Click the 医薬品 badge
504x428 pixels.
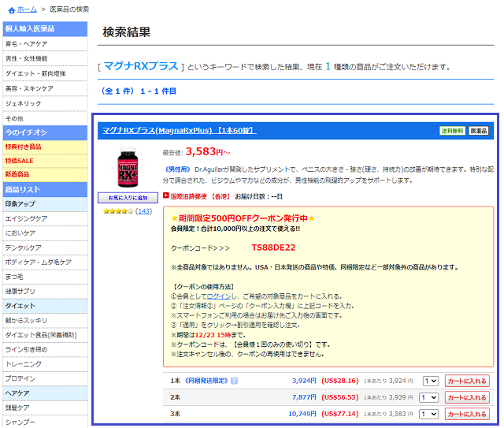(x=479, y=131)
